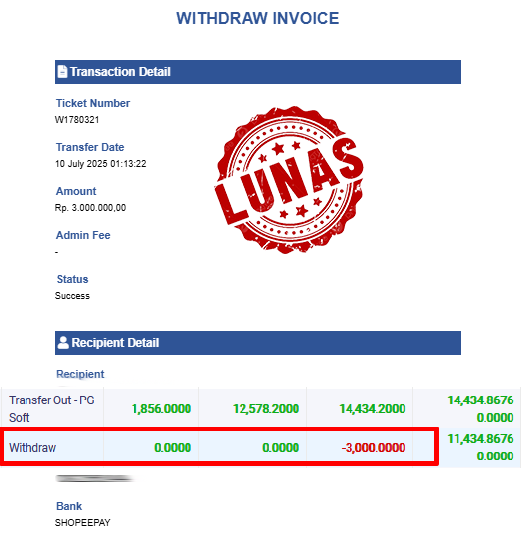This screenshot has width=521, height=548.
Task: Click the 14,434.2000 value
Action: (x=372, y=409)
